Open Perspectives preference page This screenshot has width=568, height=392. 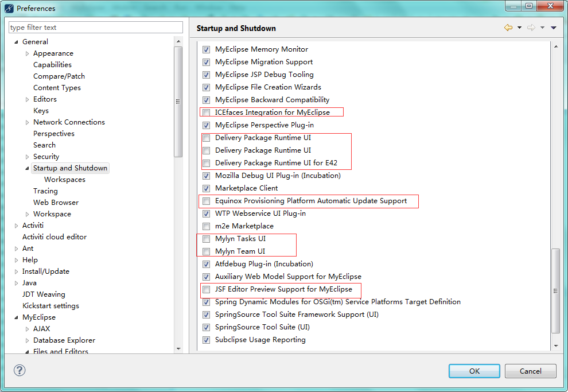tap(54, 133)
